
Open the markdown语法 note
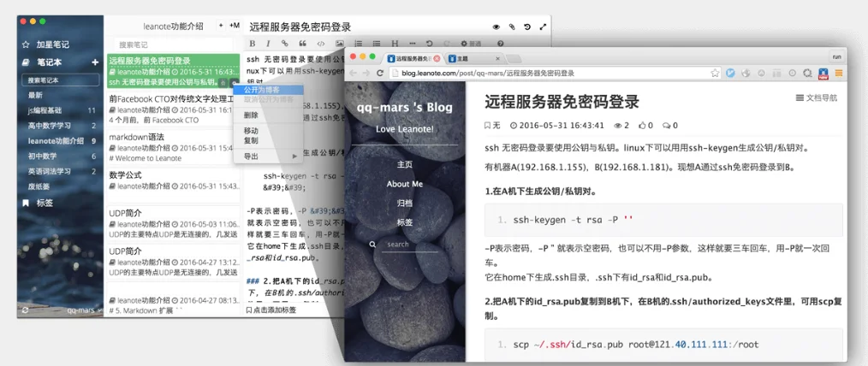coord(173,147)
